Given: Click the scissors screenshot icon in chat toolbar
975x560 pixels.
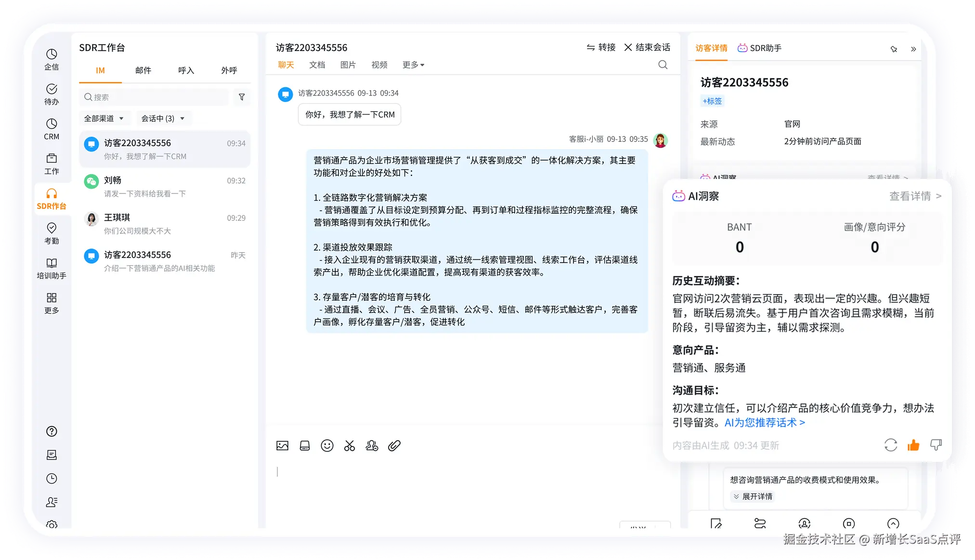Looking at the screenshot, I should tap(350, 446).
